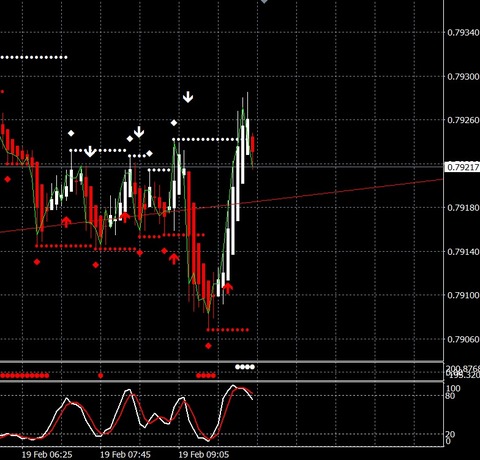Click the 80 level on oscillator scale
The width and height of the screenshot is (480, 460).
click(x=450, y=396)
